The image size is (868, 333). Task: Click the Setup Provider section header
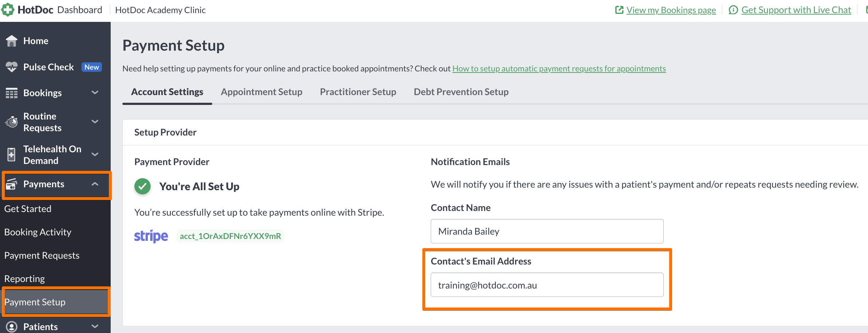tap(165, 132)
